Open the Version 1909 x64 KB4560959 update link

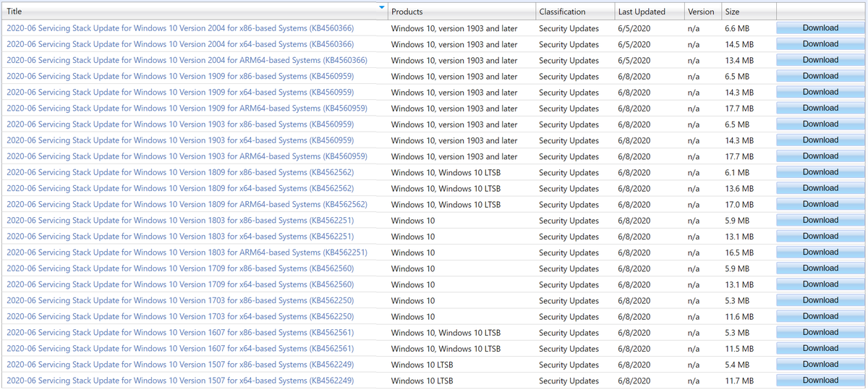pos(180,92)
